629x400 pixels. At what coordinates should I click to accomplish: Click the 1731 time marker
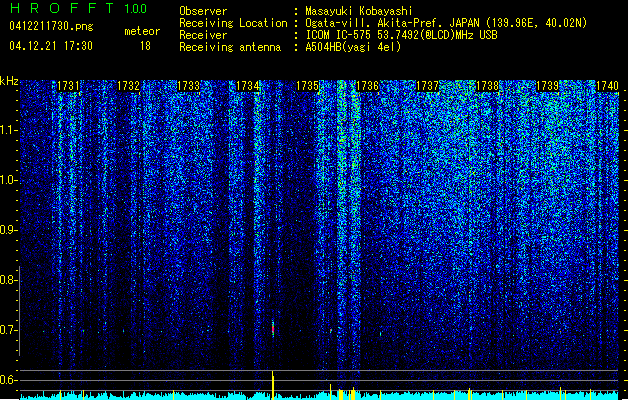point(68,86)
